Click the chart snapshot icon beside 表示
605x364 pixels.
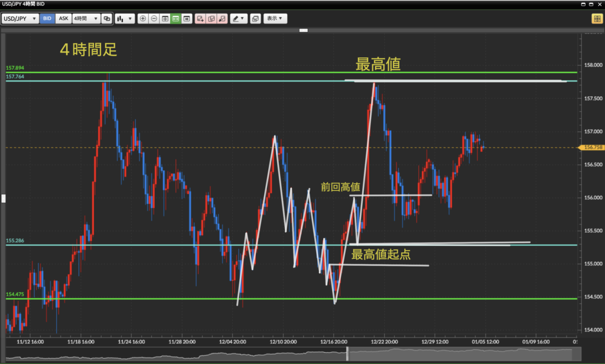coord(255,18)
